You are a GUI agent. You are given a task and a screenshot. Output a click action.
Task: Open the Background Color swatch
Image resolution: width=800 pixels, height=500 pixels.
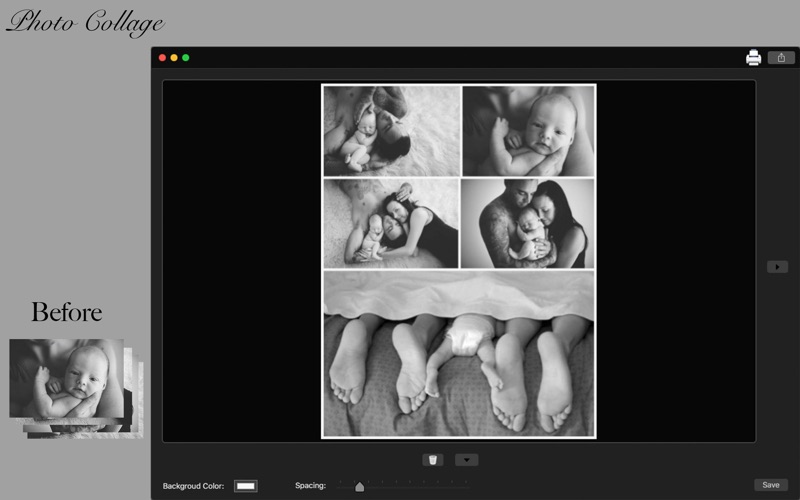(245, 486)
